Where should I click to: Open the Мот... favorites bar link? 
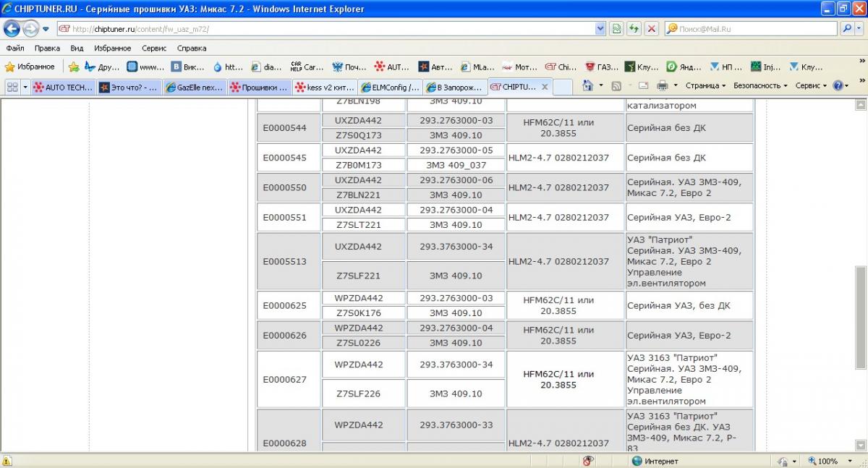519,67
